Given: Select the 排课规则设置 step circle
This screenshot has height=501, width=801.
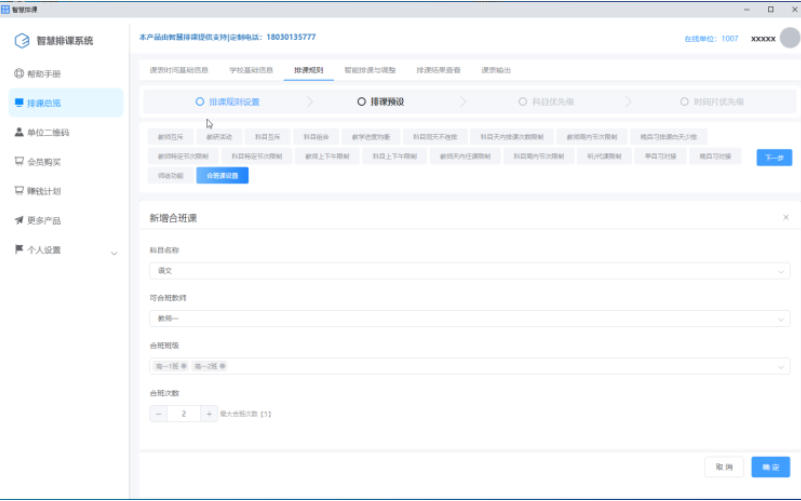Looking at the screenshot, I should pyautogui.click(x=200, y=102).
